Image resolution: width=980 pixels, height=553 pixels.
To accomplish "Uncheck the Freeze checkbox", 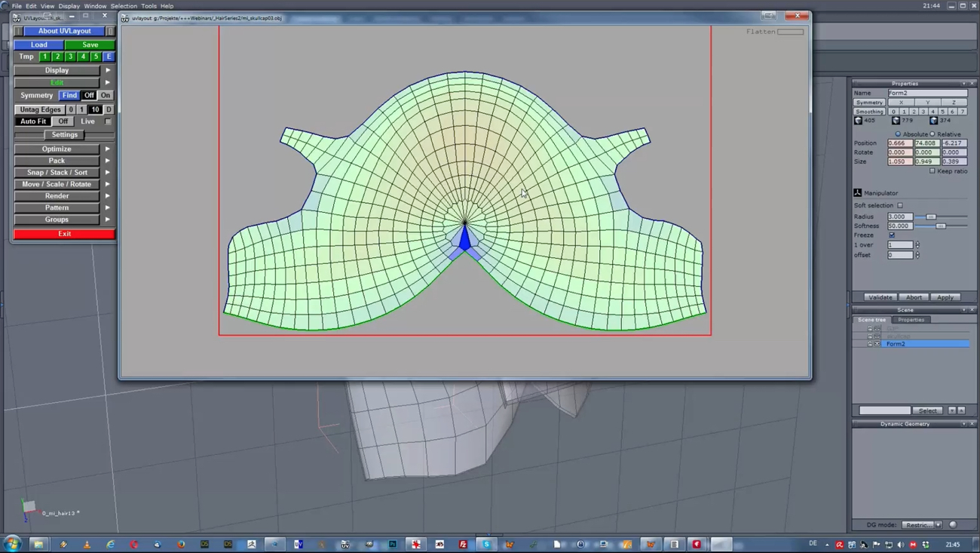I will pos(892,235).
